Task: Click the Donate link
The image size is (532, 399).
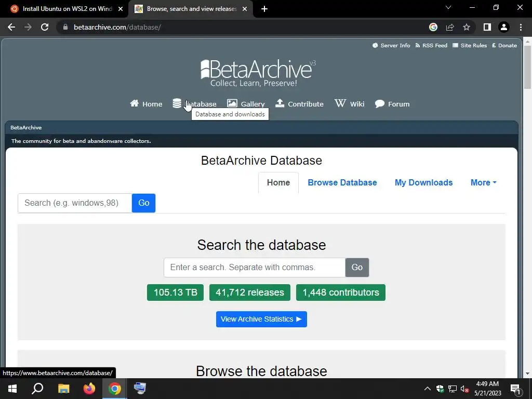Action: point(504,46)
